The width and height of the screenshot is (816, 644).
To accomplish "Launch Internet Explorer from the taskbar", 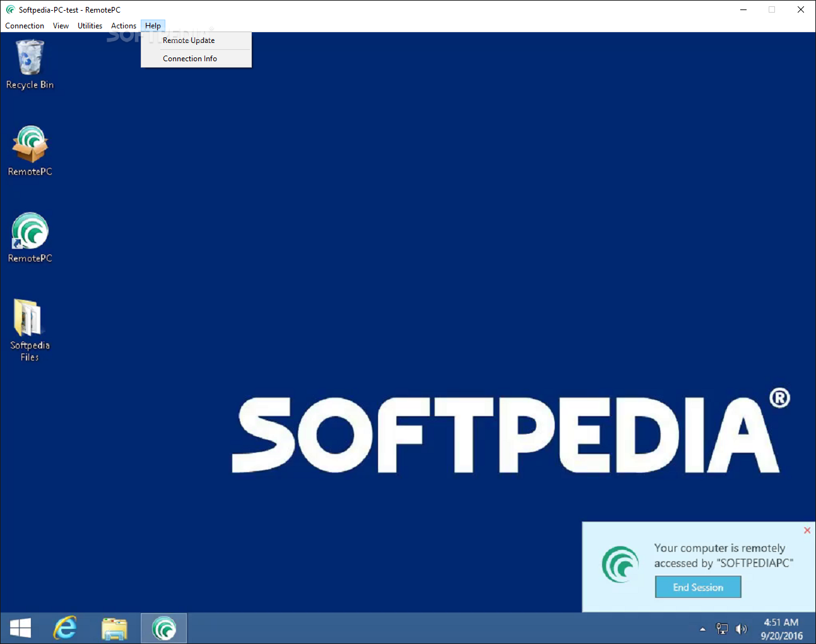I will 65,628.
